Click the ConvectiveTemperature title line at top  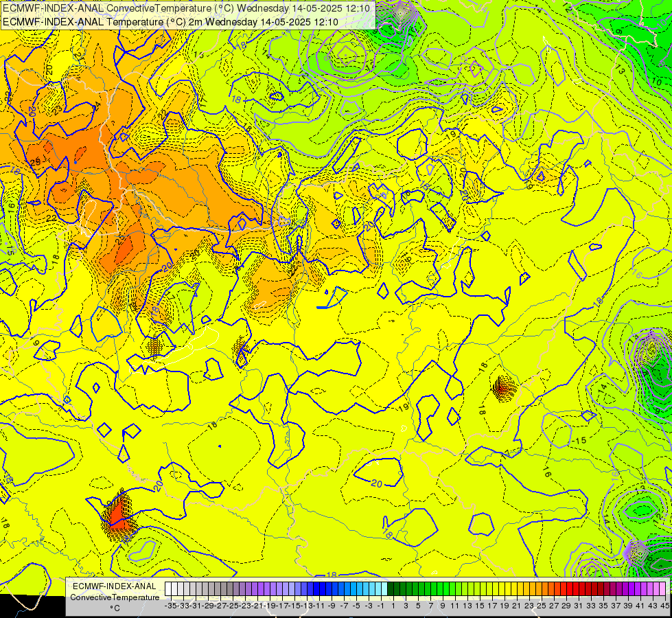click(x=187, y=8)
